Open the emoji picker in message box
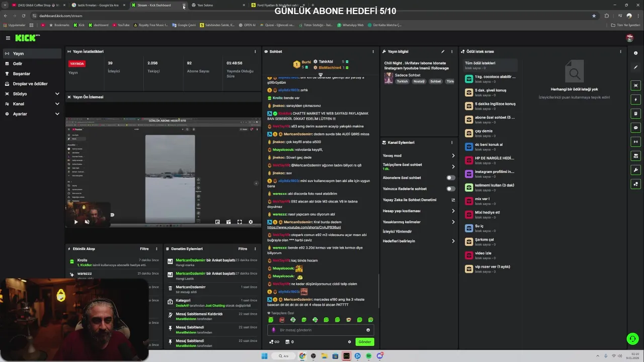 (x=368, y=330)
